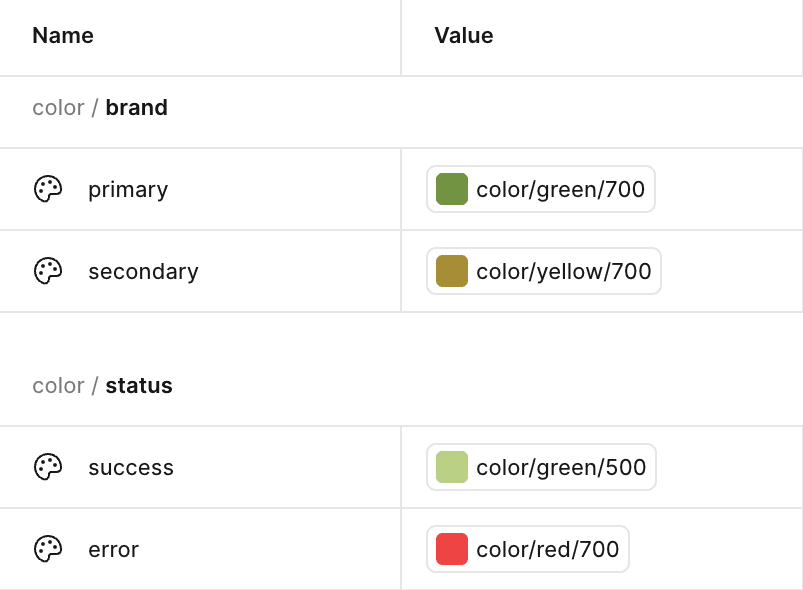This screenshot has width=803, height=590.
Task: Click the Value column header
Action: point(463,35)
